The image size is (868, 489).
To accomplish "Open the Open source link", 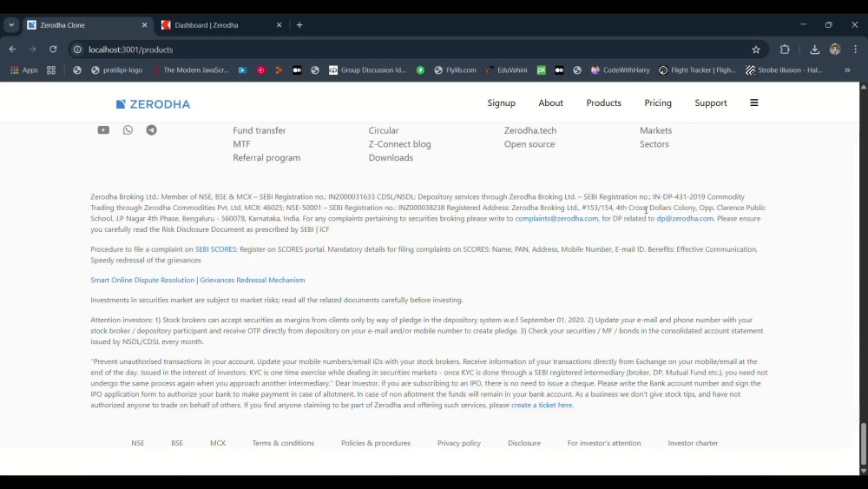I will tap(529, 144).
